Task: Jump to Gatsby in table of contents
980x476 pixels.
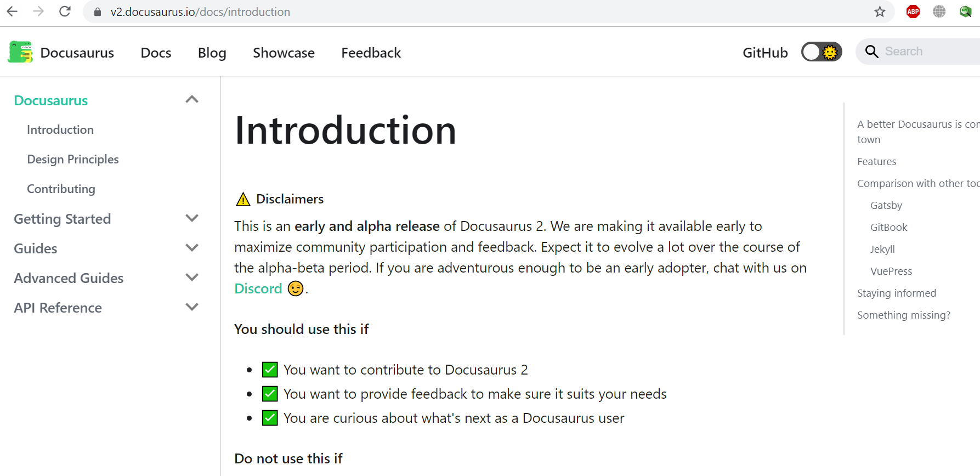Action: pos(886,205)
